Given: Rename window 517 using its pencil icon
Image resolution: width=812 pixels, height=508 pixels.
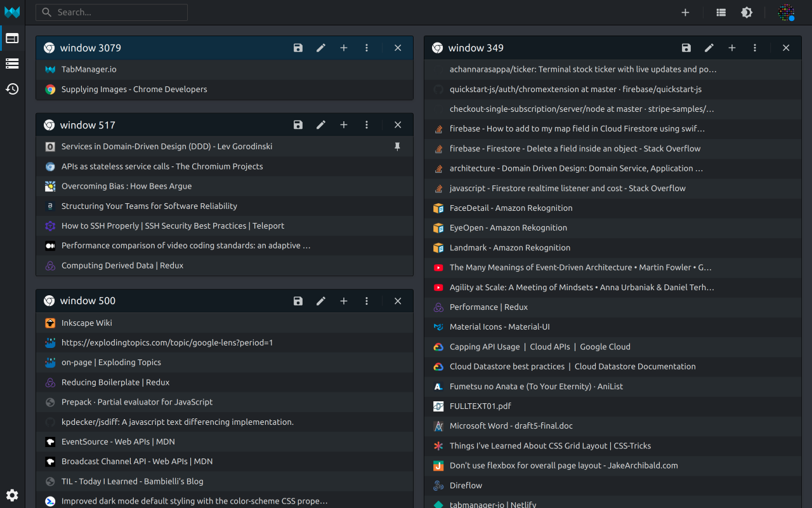Looking at the screenshot, I should 321,124.
